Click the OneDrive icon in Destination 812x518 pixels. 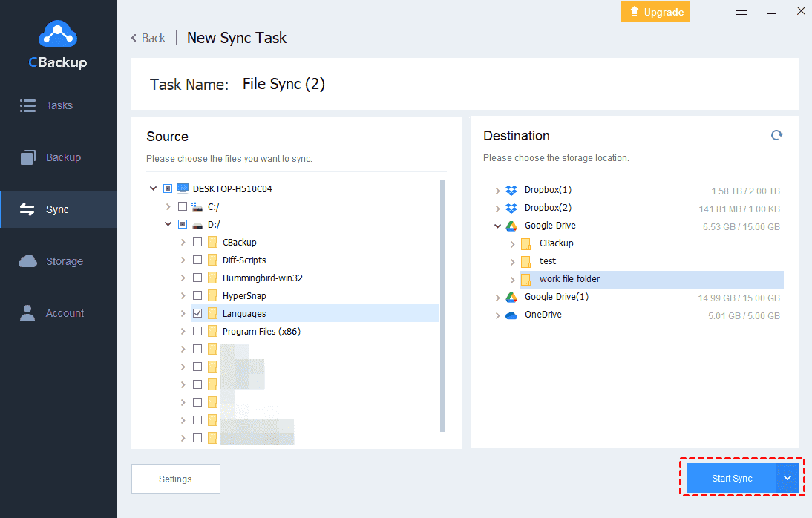point(511,314)
